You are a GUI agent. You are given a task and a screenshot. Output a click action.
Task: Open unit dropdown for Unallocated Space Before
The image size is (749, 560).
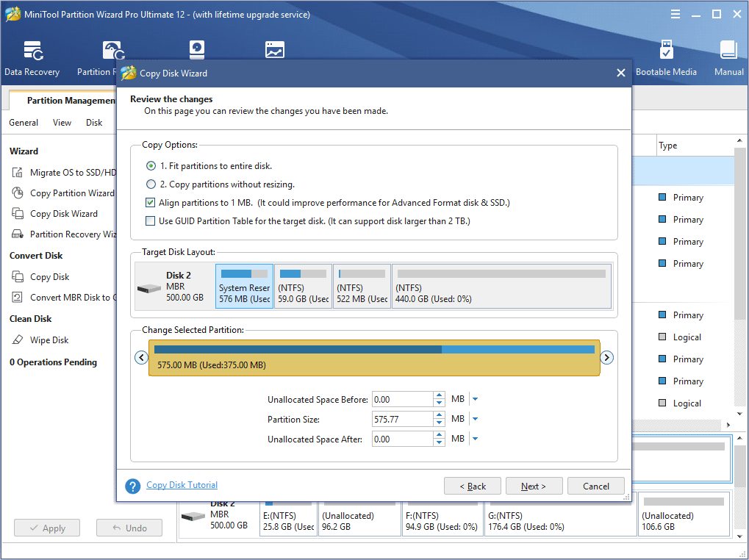pos(475,399)
